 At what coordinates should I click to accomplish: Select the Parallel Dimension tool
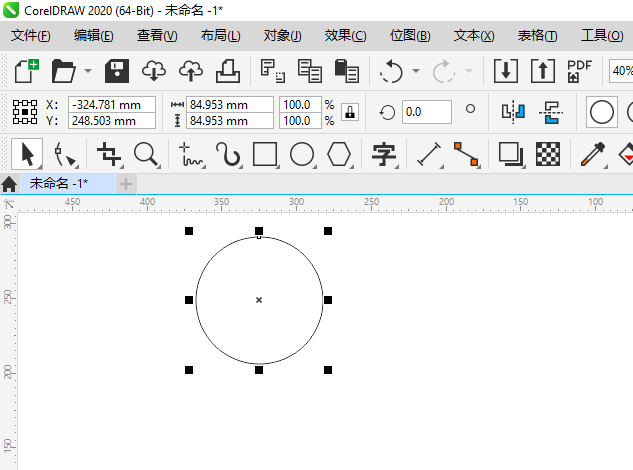(x=429, y=154)
